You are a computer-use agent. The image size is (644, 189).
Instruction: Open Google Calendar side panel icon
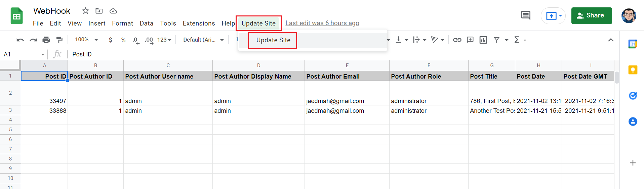pos(633,44)
